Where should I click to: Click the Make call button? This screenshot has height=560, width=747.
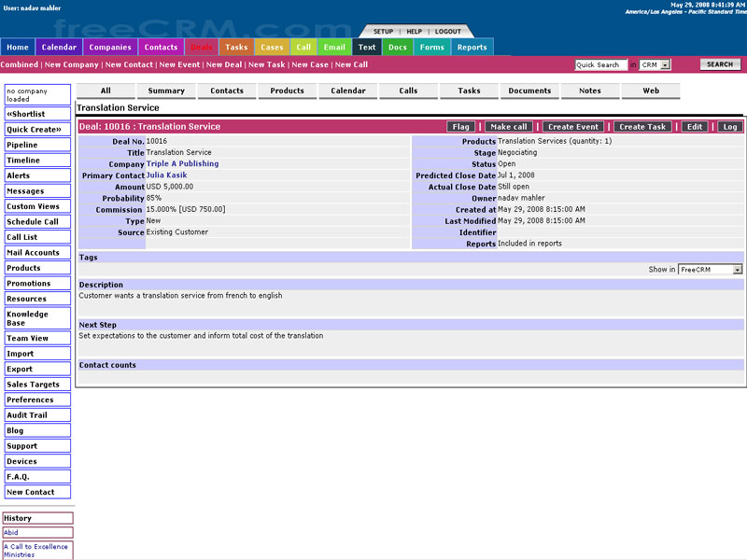click(509, 127)
